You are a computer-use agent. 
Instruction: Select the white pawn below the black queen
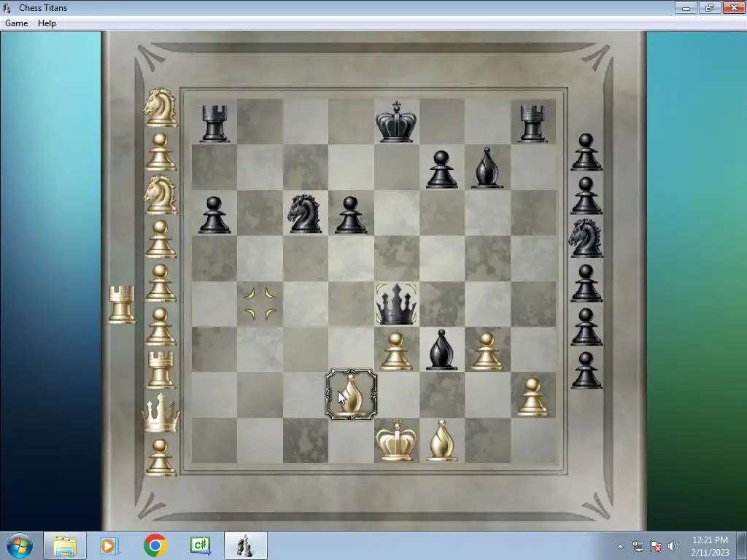[x=396, y=351]
